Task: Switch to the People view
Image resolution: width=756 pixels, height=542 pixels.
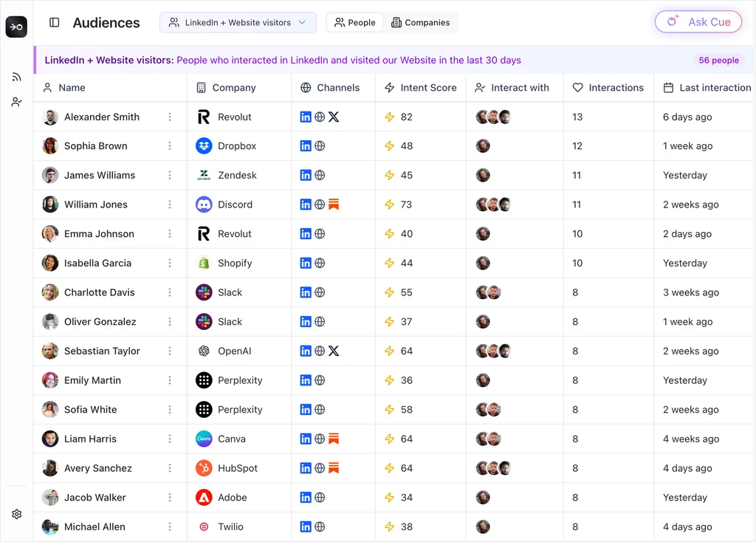Action: 354,22
